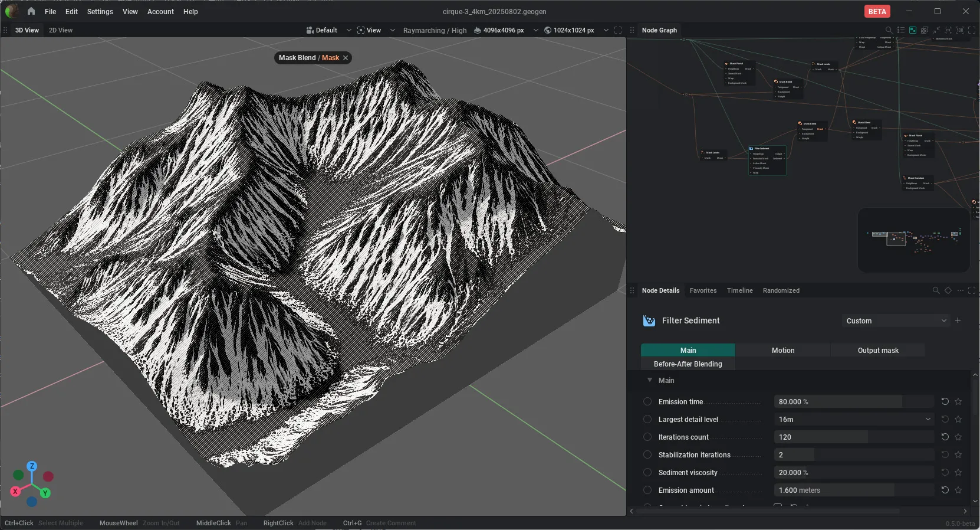Image resolution: width=980 pixels, height=530 pixels.
Task: Reset the Emission time value
Action: coord(945,401)
